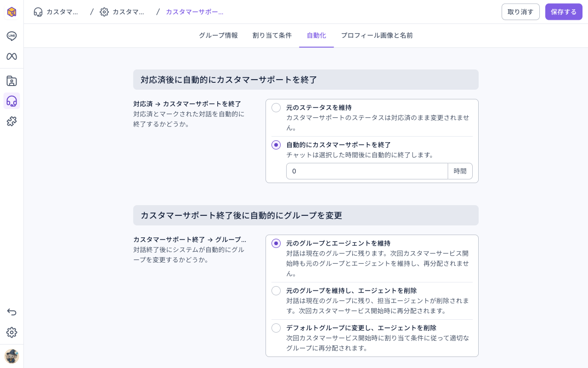This screenshot has height=368, width=588.
Task: Click the 取り消す button
Action: [x=520, y=12]
